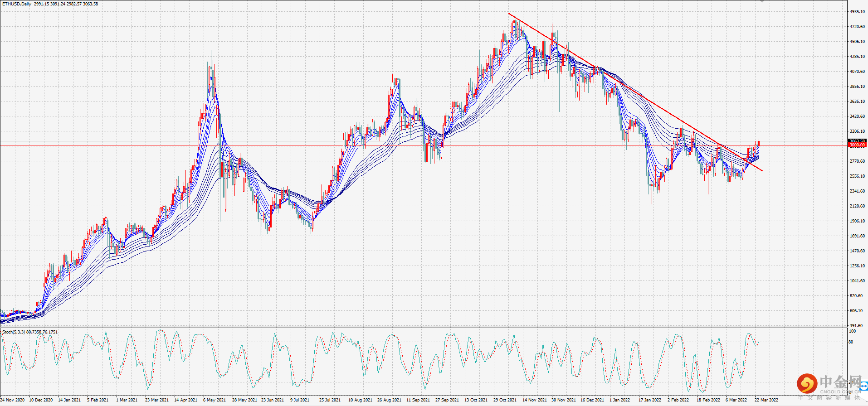Viewport: 868px width, 406px height.
Task: Click the 6 May 2021 date label
Action: [x=215, y=400]
